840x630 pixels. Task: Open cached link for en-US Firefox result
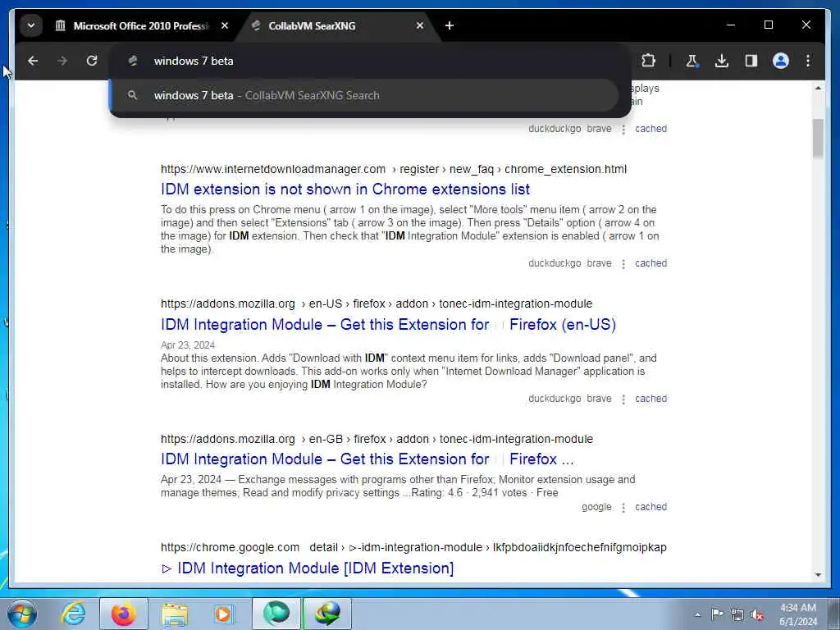point(651,399)
